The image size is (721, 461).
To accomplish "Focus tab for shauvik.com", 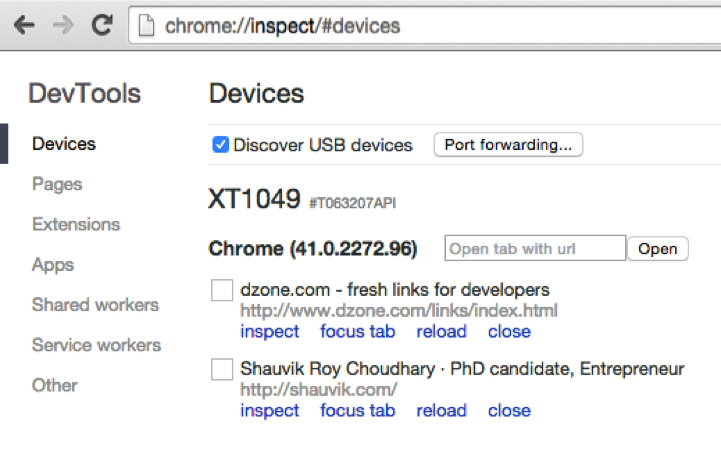I will pyautogui.click(x=357, y=410).
